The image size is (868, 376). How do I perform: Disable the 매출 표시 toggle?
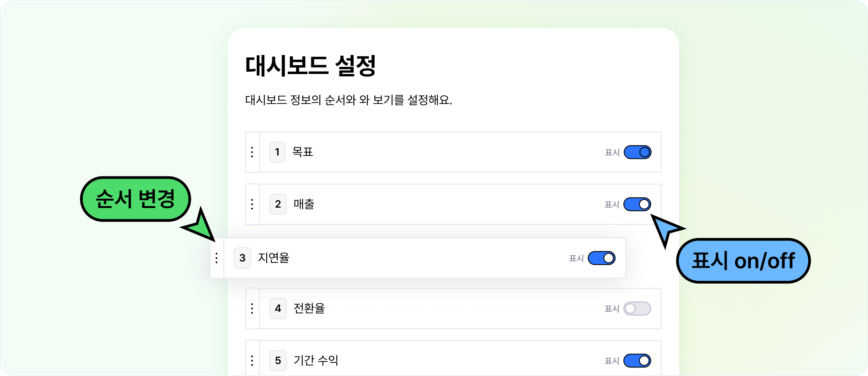click(637, 204)
